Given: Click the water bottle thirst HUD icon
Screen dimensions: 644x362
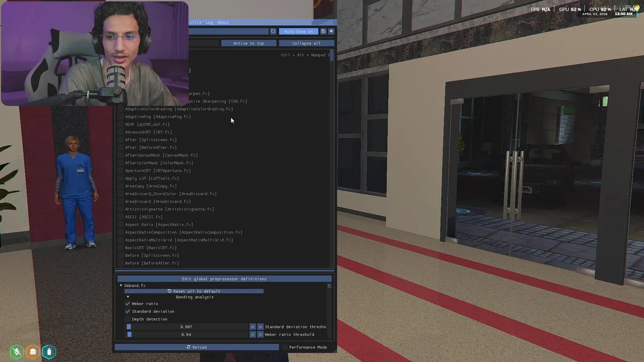Looking at the screenshot, I should pos(49,351).
